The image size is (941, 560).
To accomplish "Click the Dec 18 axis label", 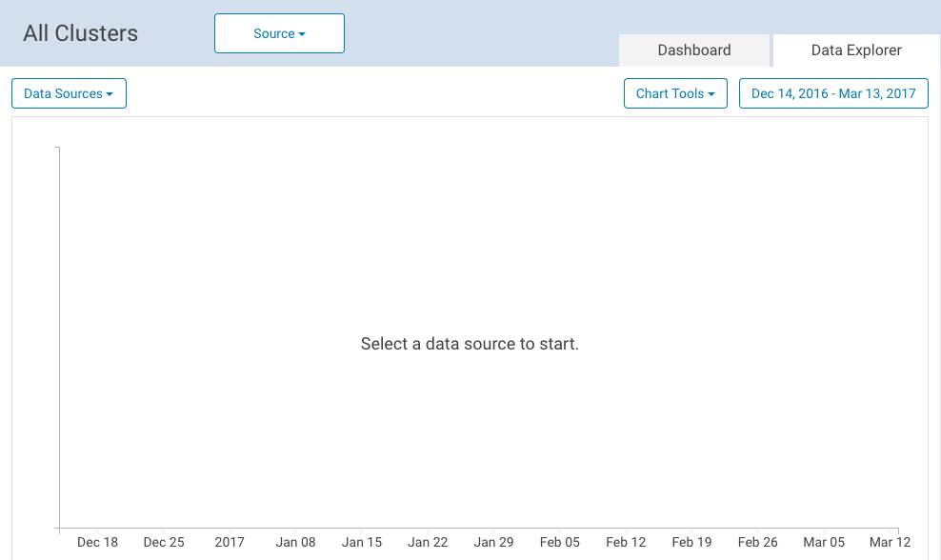I will tap(97, 542).
